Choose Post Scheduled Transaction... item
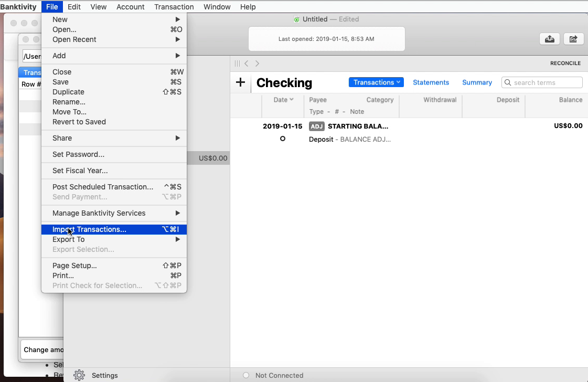 [114, 187]
